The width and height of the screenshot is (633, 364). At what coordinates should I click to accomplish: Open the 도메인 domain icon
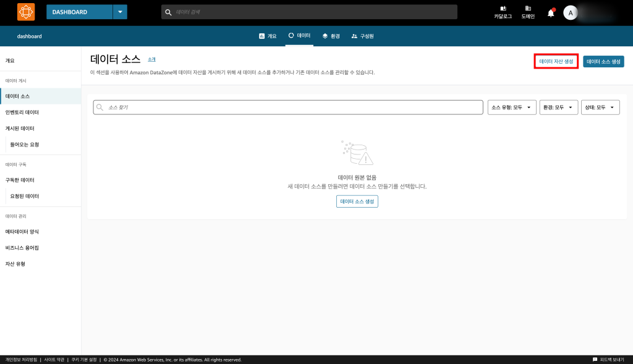tap(528, 12)
